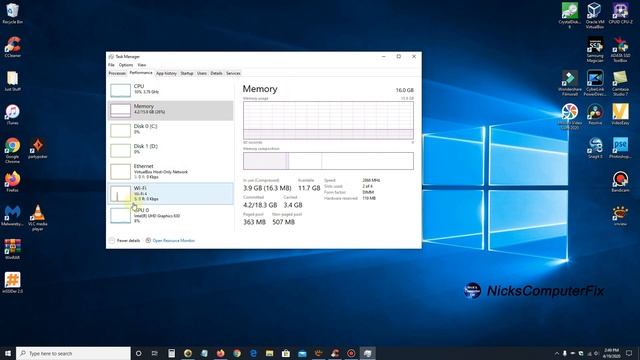Launch CyberLink PowerDirector shortcut
This screenshot has height=360, width=640.
point(595,83)
